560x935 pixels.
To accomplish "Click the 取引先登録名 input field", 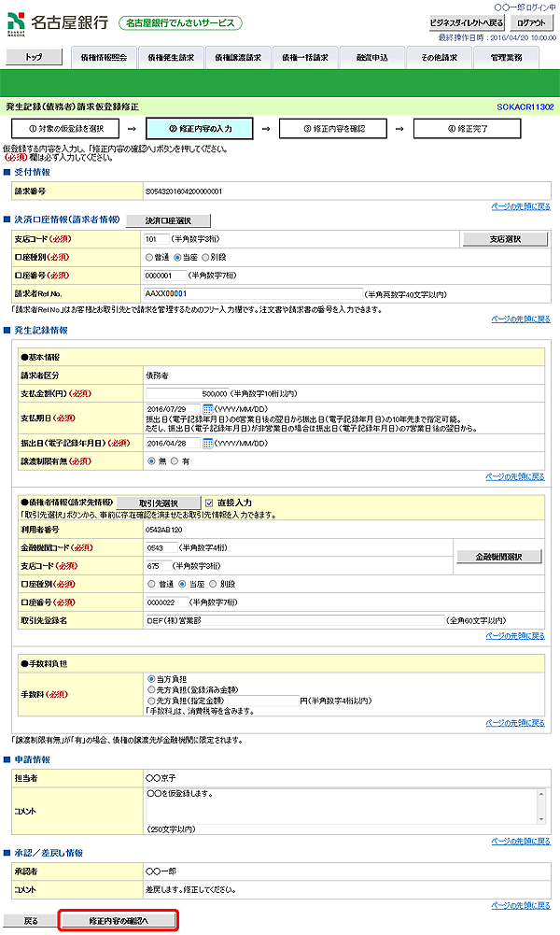I will click(295, 620).
